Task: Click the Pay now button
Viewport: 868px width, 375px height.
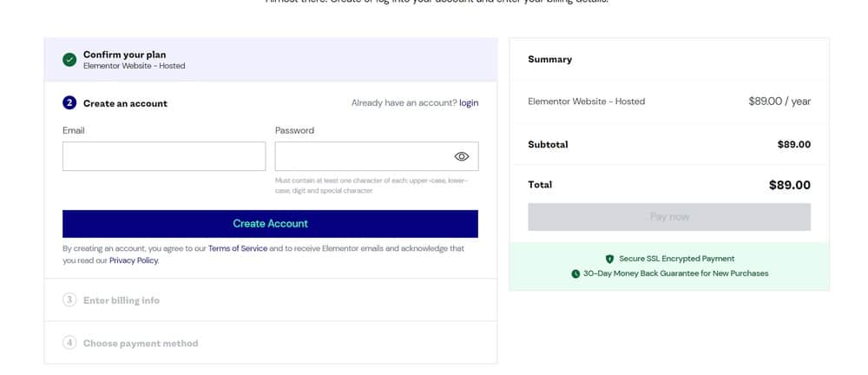Action: 669,217
